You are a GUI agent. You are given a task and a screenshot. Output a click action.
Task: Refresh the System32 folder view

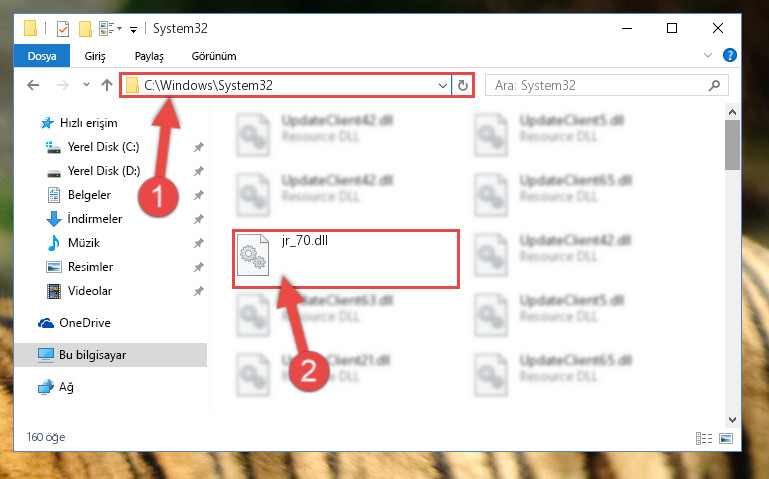click(462, 85)
